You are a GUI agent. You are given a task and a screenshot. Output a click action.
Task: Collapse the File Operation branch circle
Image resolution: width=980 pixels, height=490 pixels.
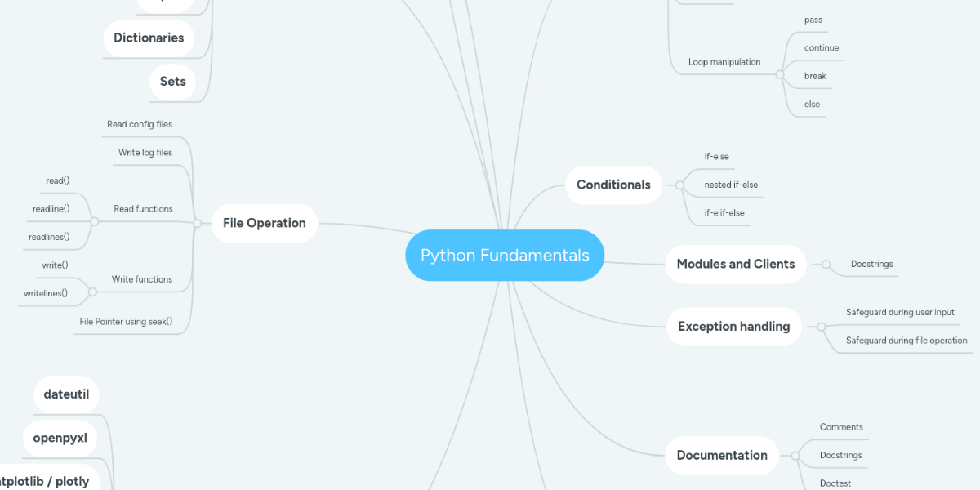197,223
